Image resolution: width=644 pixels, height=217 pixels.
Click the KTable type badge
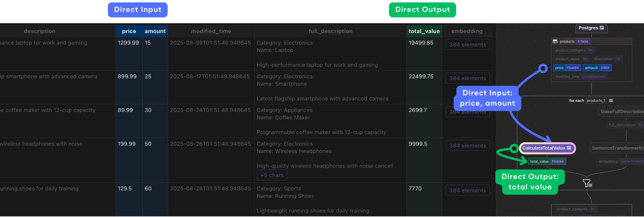[x=583, y=41]
